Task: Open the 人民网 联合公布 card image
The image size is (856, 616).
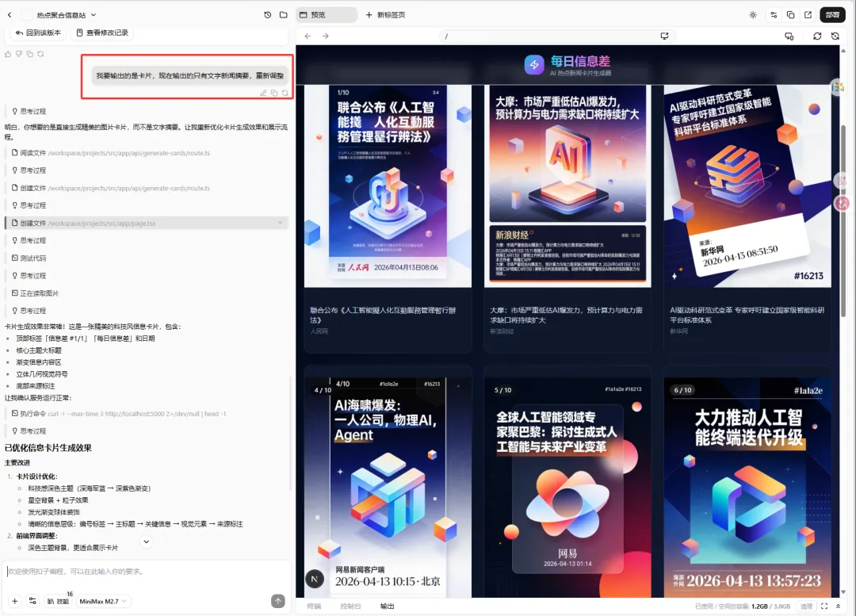Action: [x=388, y=186]
